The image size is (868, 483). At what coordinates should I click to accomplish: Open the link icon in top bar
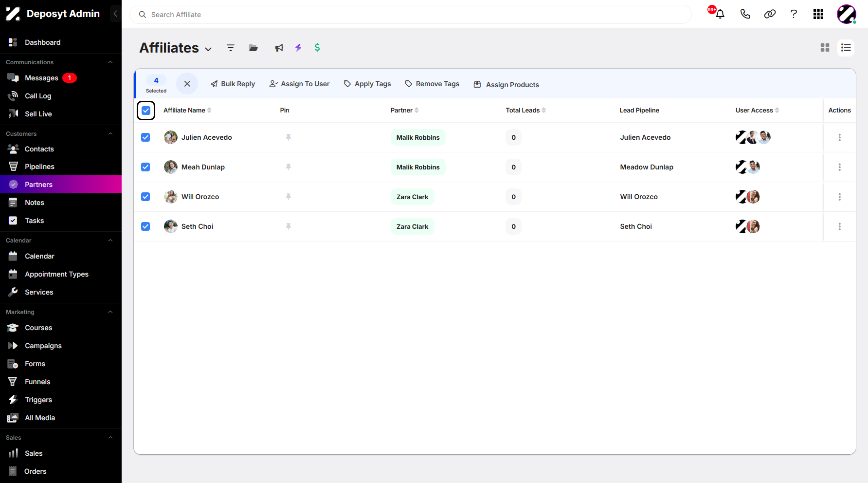(770, 14)
